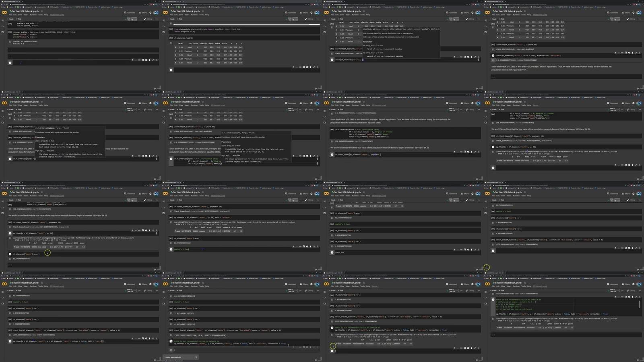Open View menu in the bottom-right frame

click(x=503, y=286)
